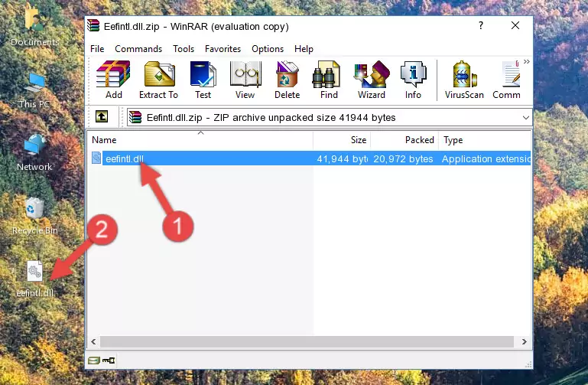Open the Tools menu
Viewport: 588px width, 385px height.
click(x=184, y=49)
